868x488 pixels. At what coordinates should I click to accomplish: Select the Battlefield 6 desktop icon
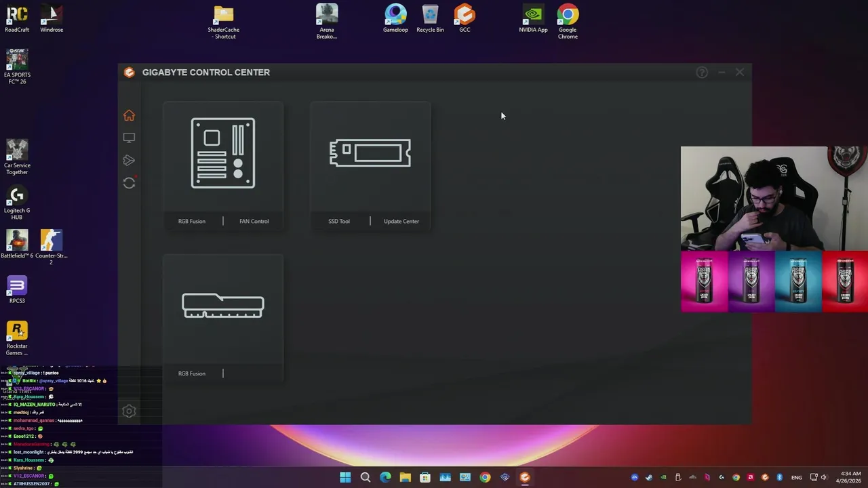pos(17,245)
